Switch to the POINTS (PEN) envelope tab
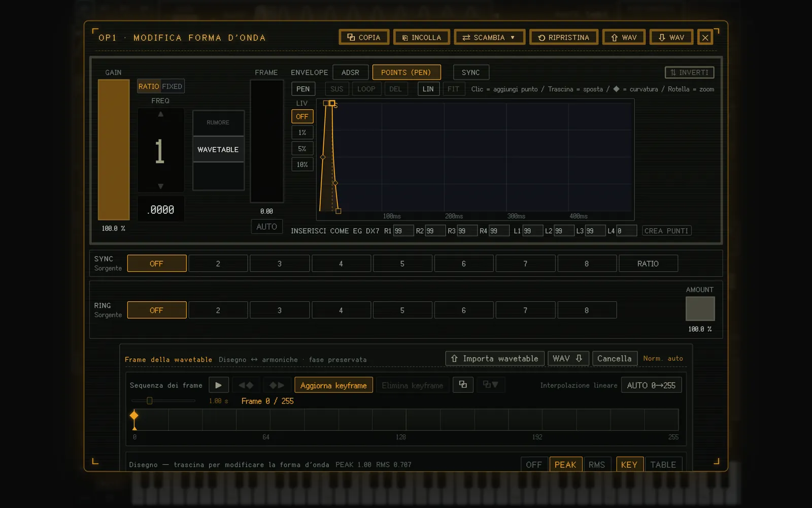812x508 pixels. coord(406,72)
